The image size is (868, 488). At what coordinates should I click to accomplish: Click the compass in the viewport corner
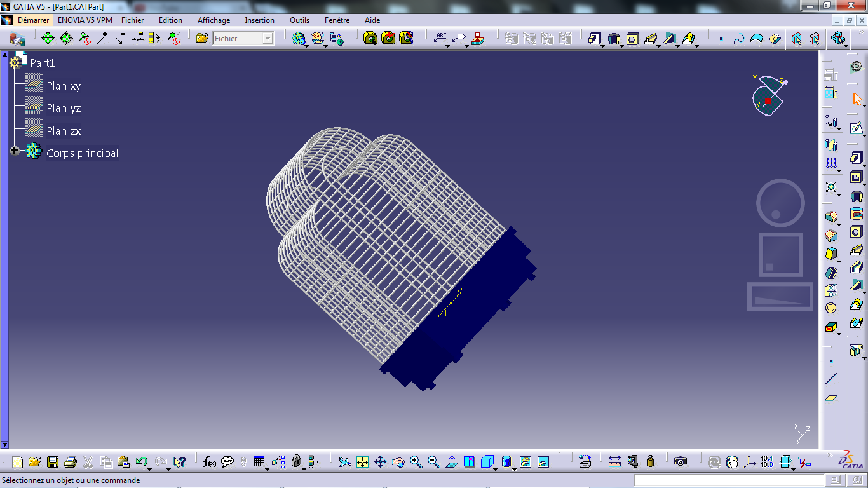click(x=769, y=96)
